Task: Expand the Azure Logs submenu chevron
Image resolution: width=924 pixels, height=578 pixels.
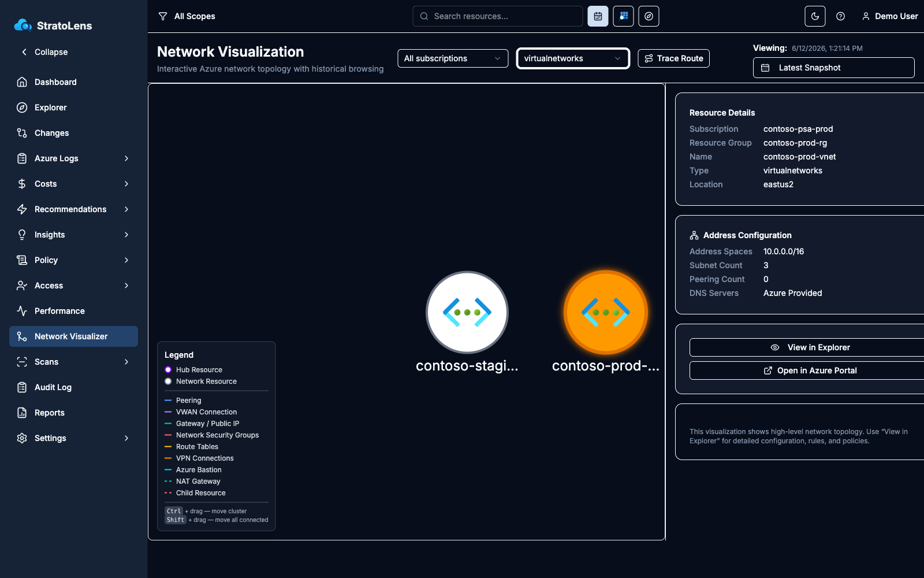Action: tap(126, 158)
